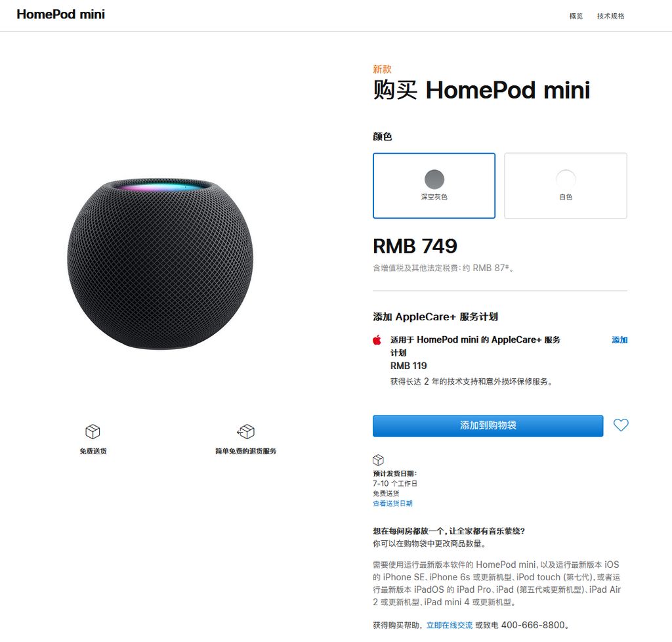Image resolution: width=672 pixels, height=642 pixels.
Task: Click the 免费送货 label
Action: click(93, 451)
